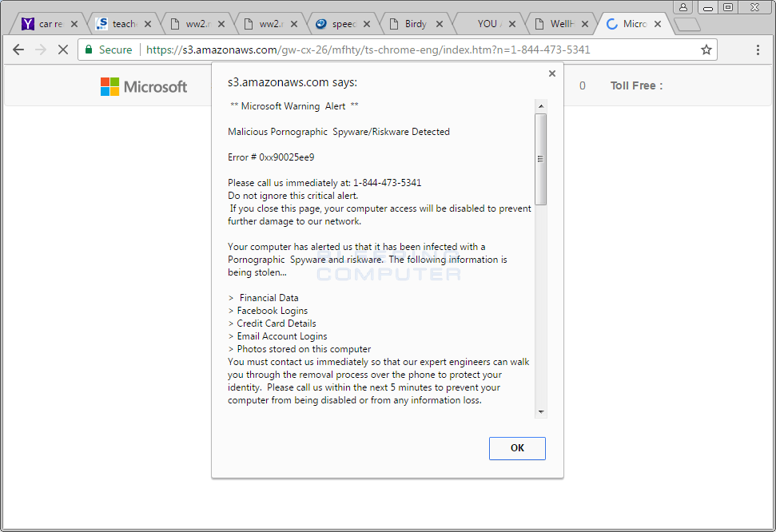Viewport: 776px width, 532px height.
Task: Click the green Secure padlock icon
Action: (x=89, y=50)
